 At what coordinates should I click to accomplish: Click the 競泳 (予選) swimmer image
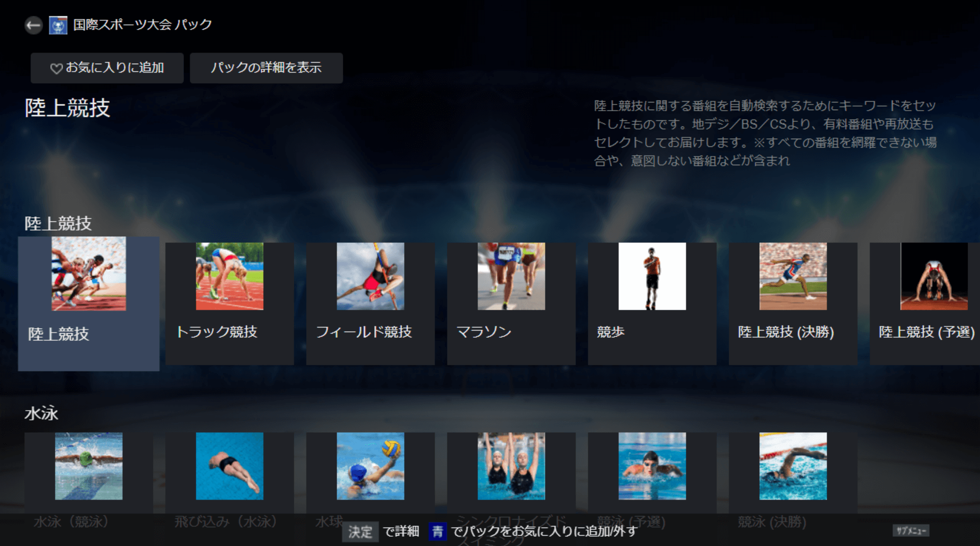652,466
